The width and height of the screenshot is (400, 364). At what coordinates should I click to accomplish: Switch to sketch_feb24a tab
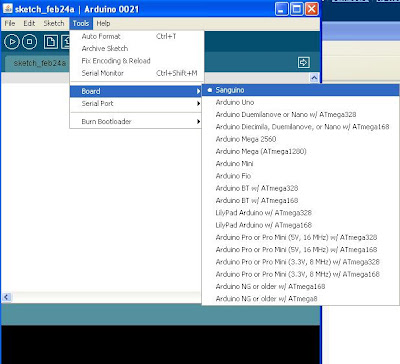38,63
